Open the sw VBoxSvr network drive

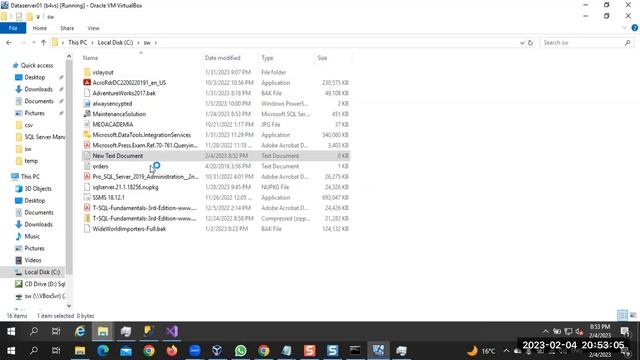click(44, 296)
